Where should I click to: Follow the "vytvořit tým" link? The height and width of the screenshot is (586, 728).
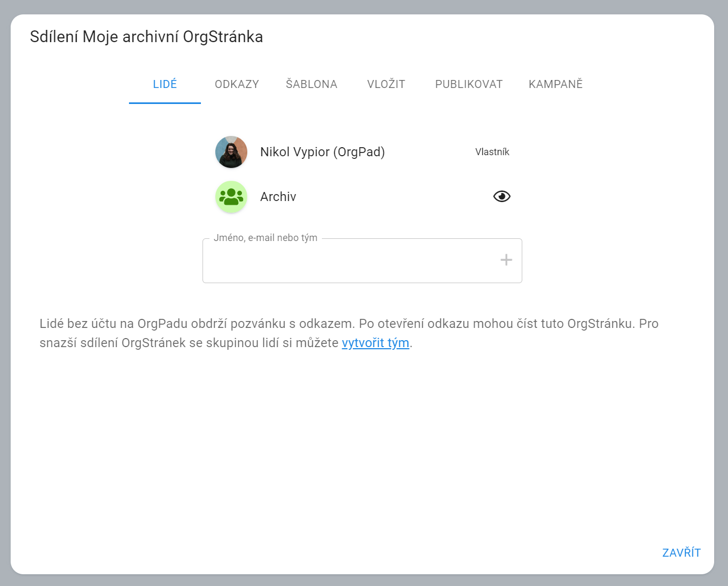coord(375,343)
